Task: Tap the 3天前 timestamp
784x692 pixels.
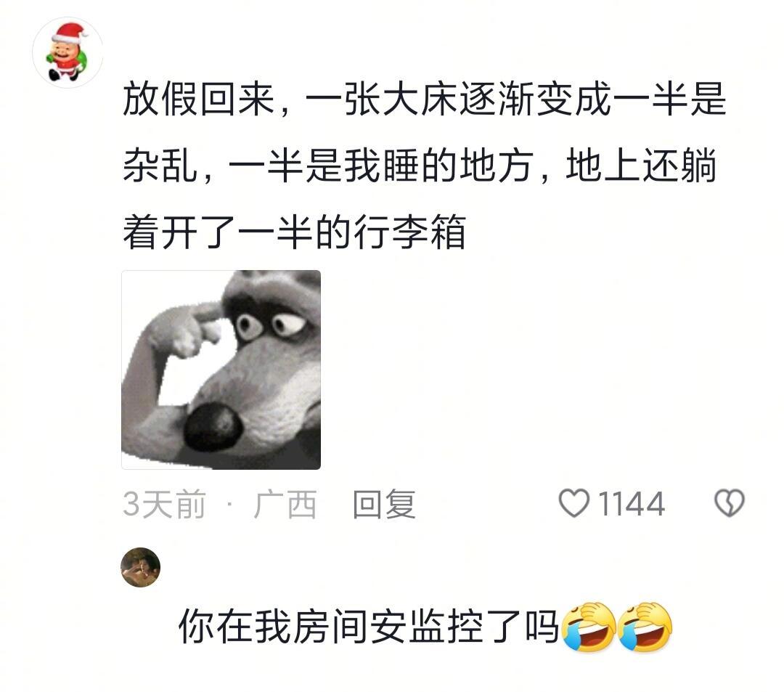Action: 165,504
